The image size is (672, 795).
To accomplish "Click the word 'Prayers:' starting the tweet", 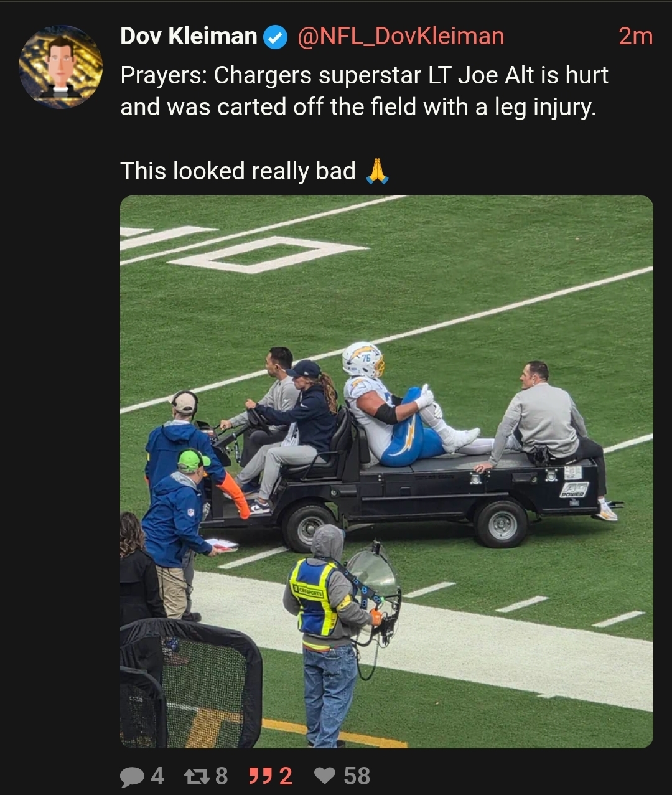I will click(164, 76).
